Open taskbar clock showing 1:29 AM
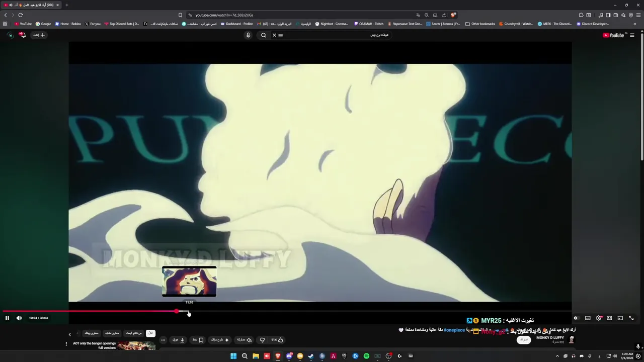The image size is (644, 362). tap(627, 356)
